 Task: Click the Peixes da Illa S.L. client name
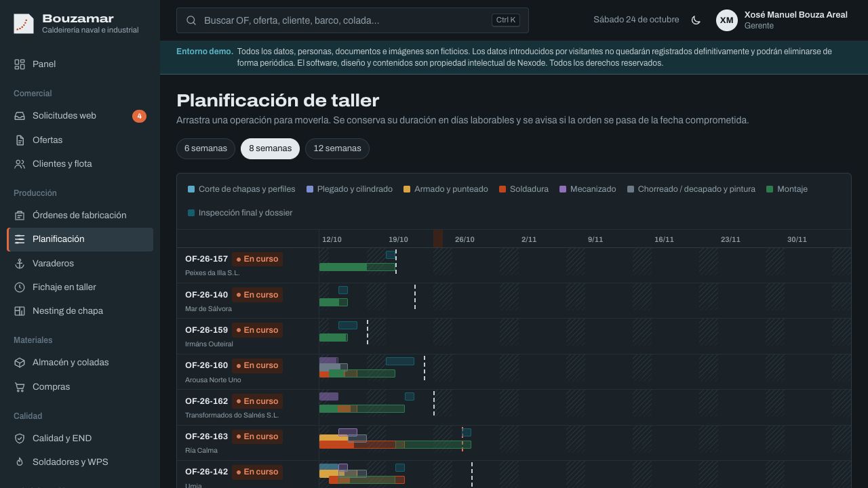(x=212, y=273)
